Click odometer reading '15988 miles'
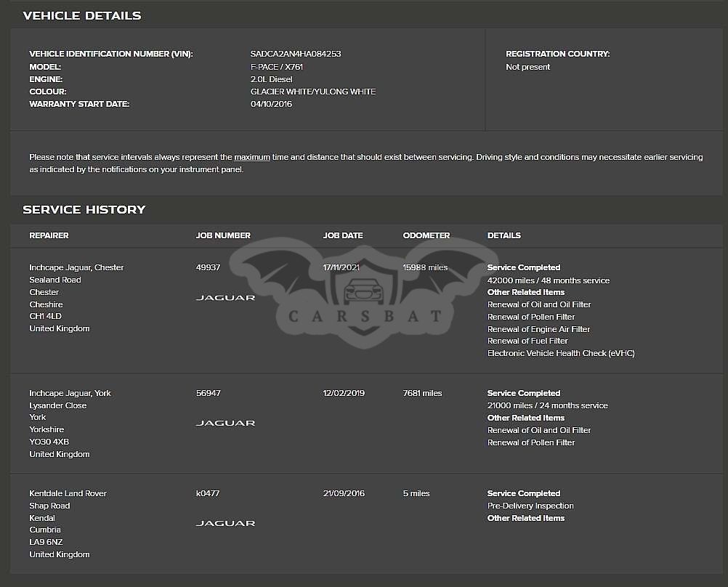Image resolution: width=728 pixels, height=587 pixels. (425, 267)
